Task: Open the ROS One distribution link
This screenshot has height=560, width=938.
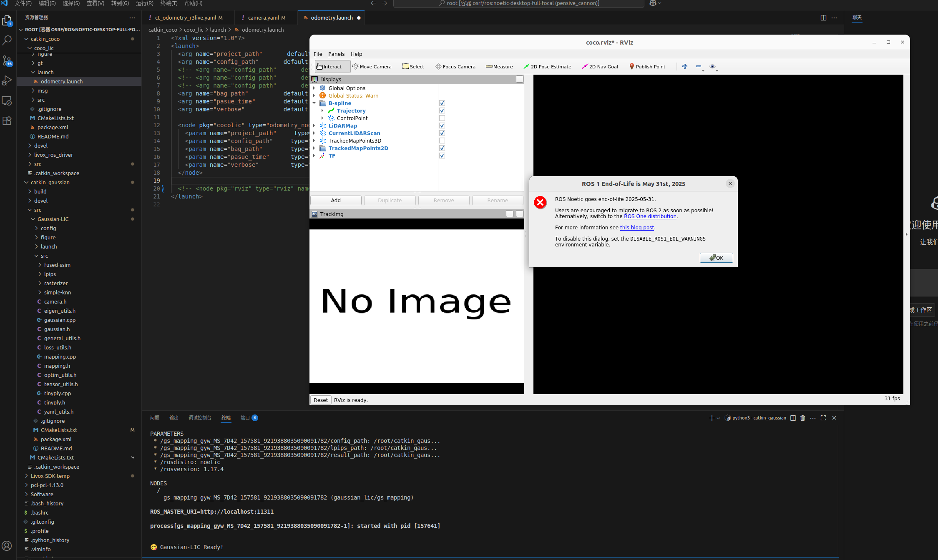Action: 650,216
